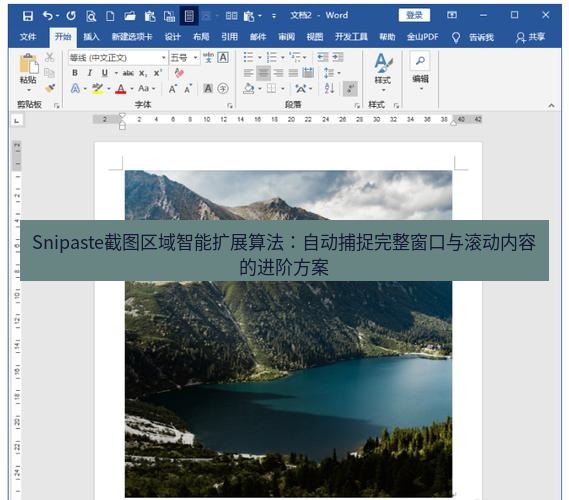Image resolution: width=569 pixels, height=500 pixels.
Task: Switch to the 插入 tab
Action: pyautogui.click(x=91, y=37)
